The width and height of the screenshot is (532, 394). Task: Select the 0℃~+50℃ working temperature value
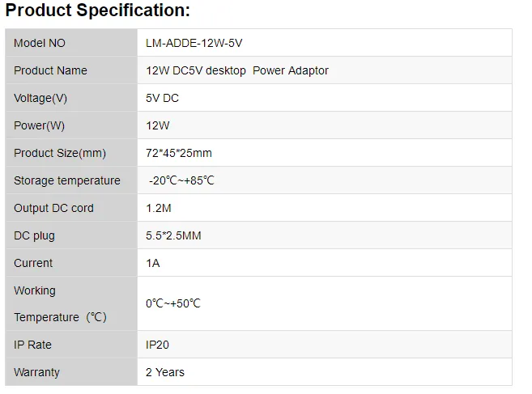(172, 303)
